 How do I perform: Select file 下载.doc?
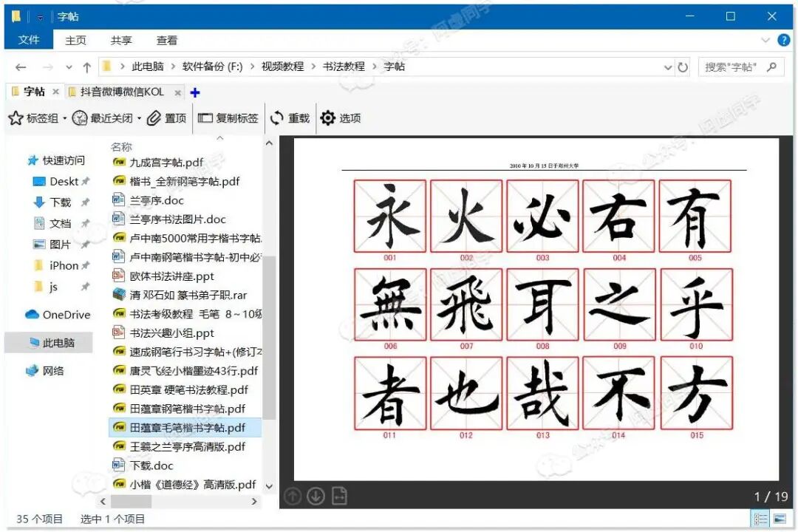click(x=143, y=465)
